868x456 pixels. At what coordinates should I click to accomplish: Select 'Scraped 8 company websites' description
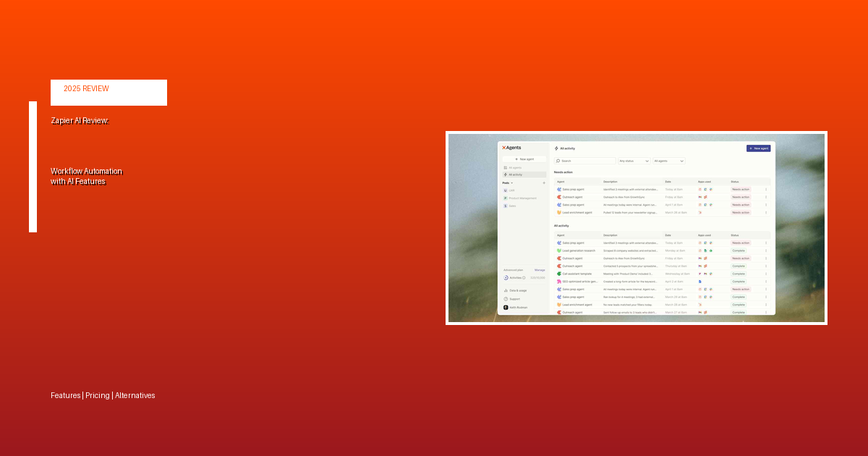[631, 250]
